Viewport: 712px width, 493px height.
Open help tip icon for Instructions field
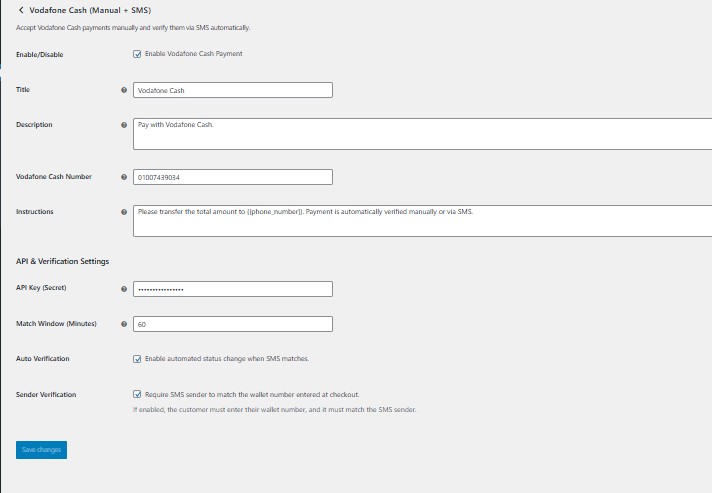[124, 212]
